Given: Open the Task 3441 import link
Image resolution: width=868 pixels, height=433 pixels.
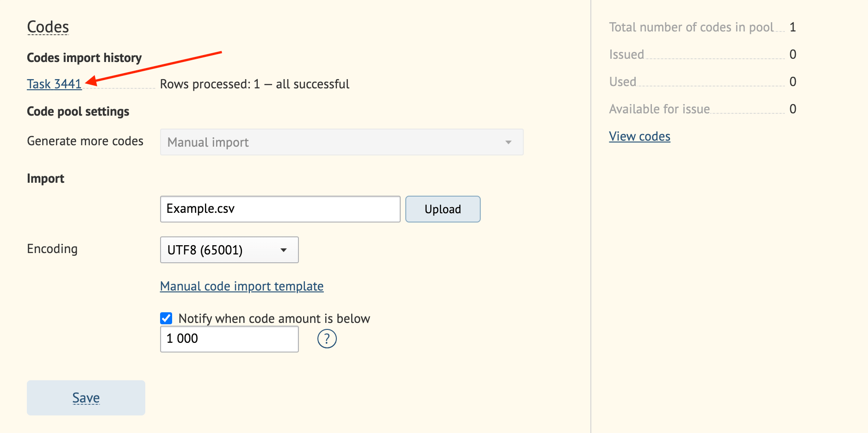Looking at the screenshot, I should click(x=54, y=84).
